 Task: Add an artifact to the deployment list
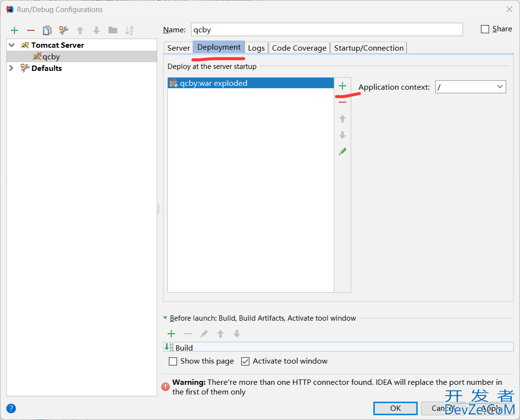342,86
